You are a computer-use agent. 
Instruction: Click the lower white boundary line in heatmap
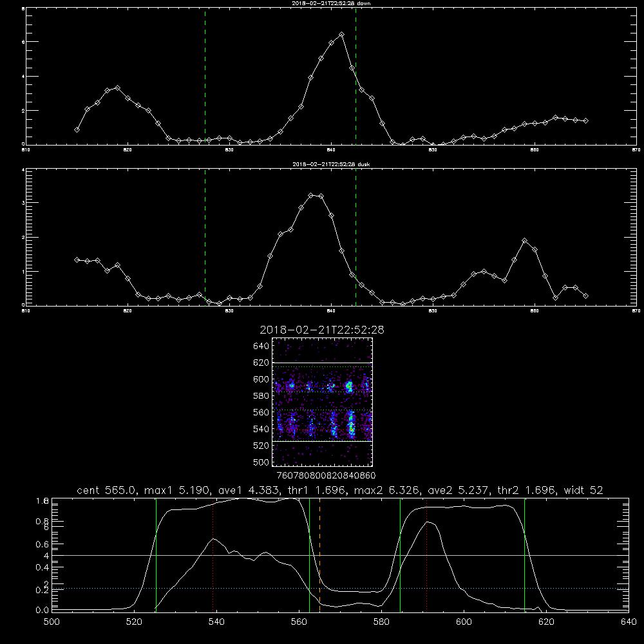(323, 442)
